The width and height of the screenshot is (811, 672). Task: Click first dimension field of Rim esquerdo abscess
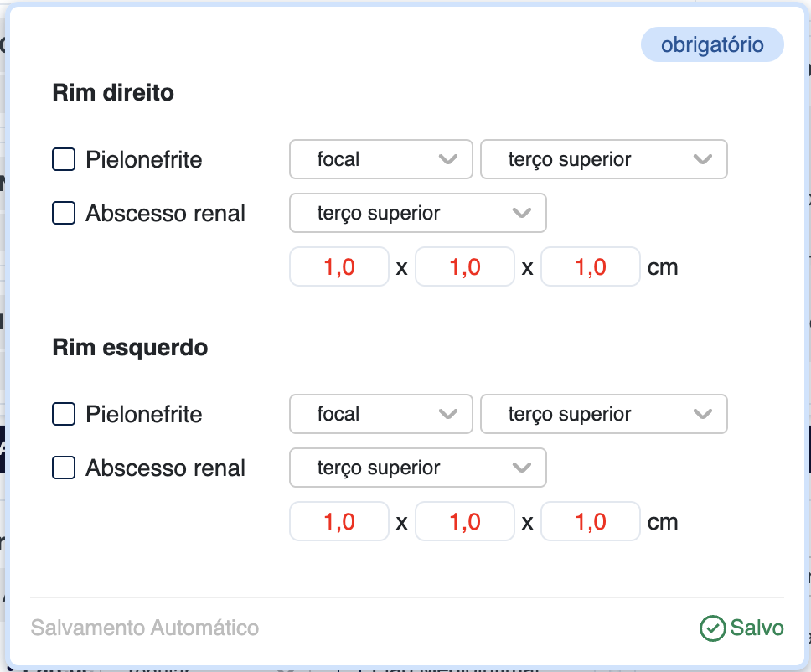pyautogui.click(x=339, y=522)
